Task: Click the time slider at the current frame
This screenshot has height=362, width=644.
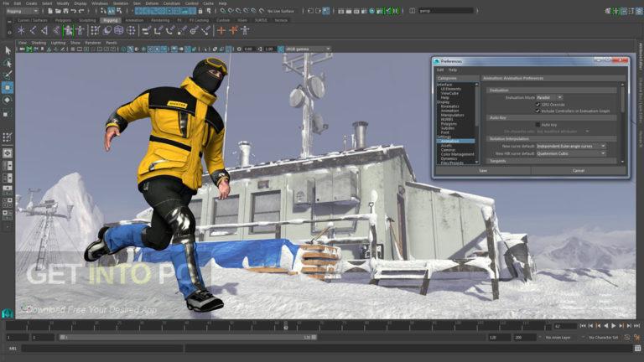Action: coord(286,326)
